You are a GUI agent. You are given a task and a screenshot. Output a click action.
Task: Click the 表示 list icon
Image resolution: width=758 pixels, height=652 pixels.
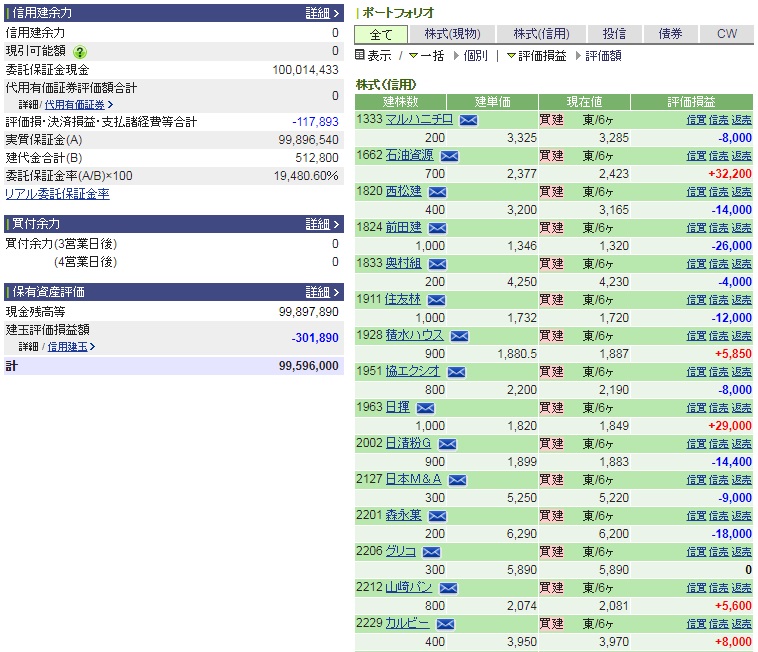(359, 55)
